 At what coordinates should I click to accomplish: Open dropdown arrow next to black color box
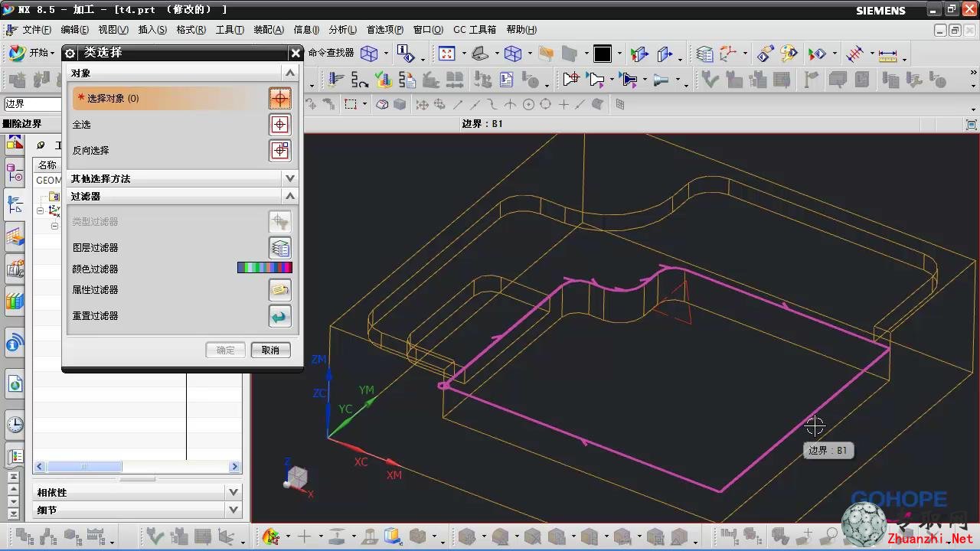click(619, 54)
